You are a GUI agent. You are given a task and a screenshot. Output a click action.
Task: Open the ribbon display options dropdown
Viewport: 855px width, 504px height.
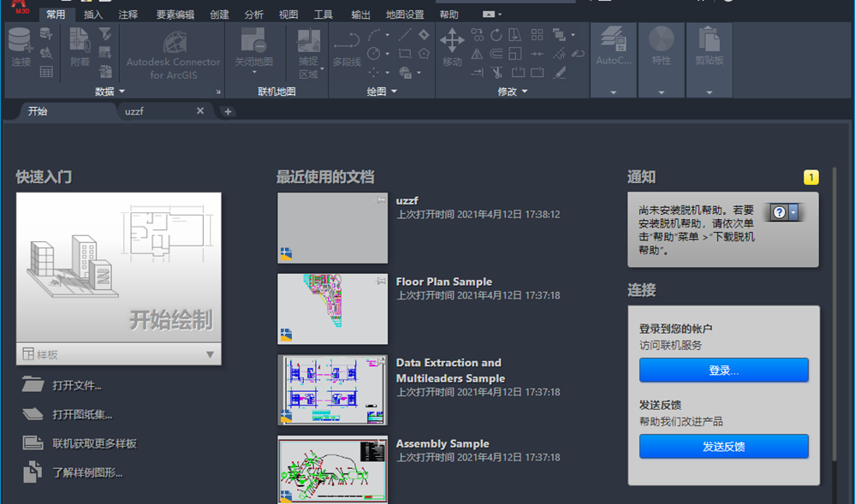492,15
